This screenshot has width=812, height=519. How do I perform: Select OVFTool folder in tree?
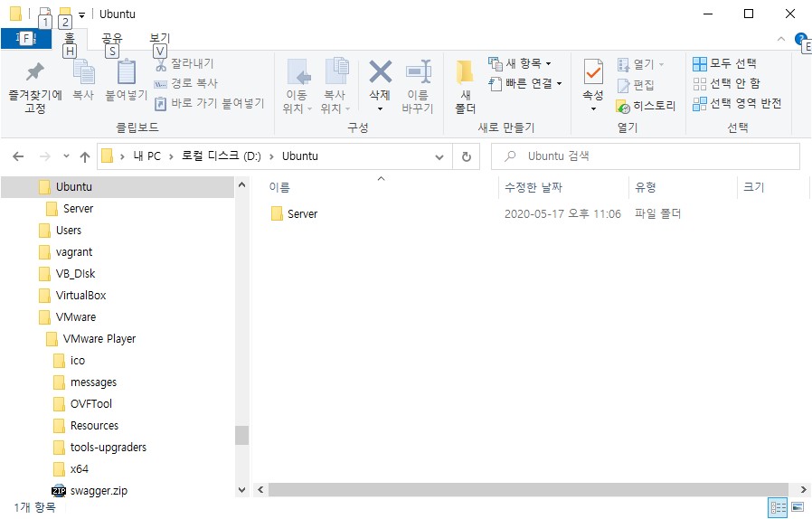(83, 403)
